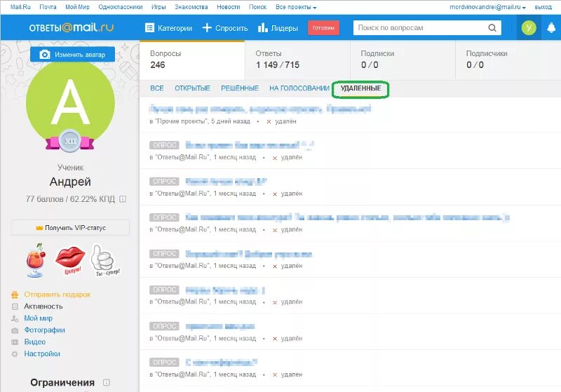Viewport: 561px width, 392px height.
Task: Switch to НА ГОЛОСОВАНИИ tab
Action: point(299,88)
